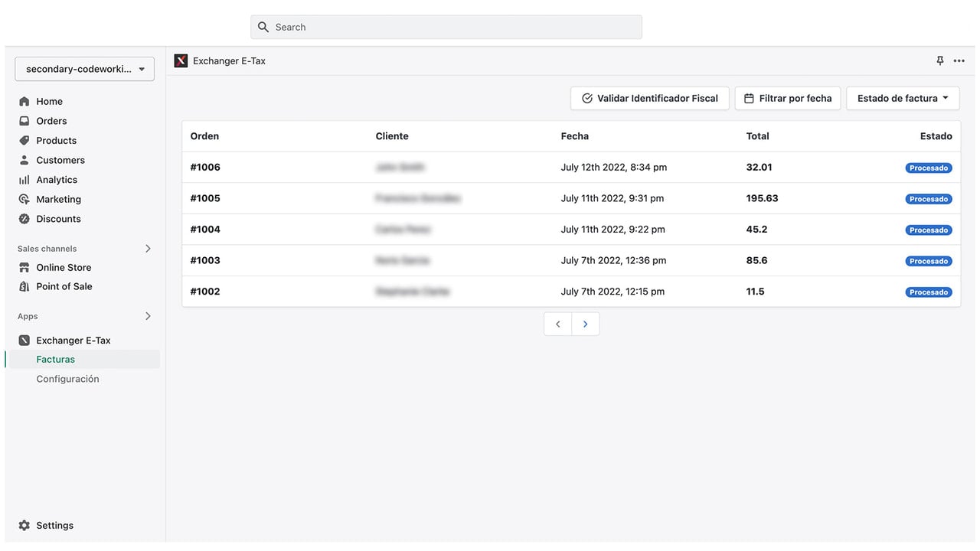The width and height of the screenshot is (980, 551).
Task: Select the Products tag icon
Action: coord(24,141)
